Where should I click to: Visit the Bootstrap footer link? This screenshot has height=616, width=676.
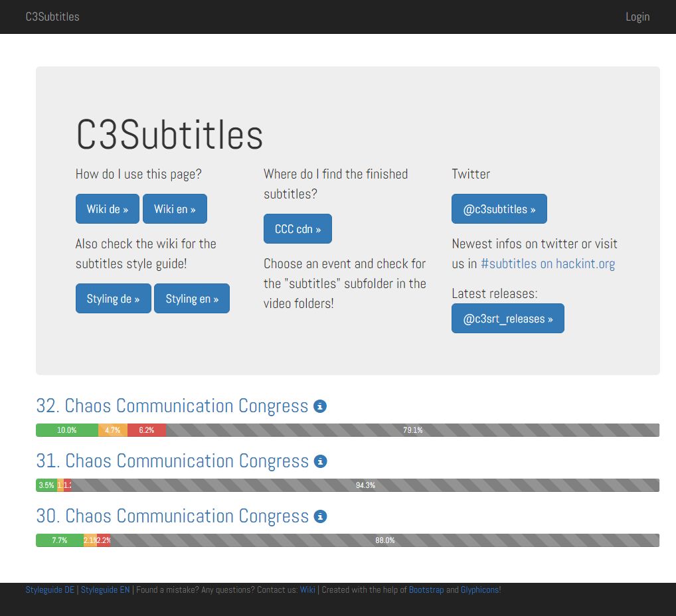coord(426,589)
